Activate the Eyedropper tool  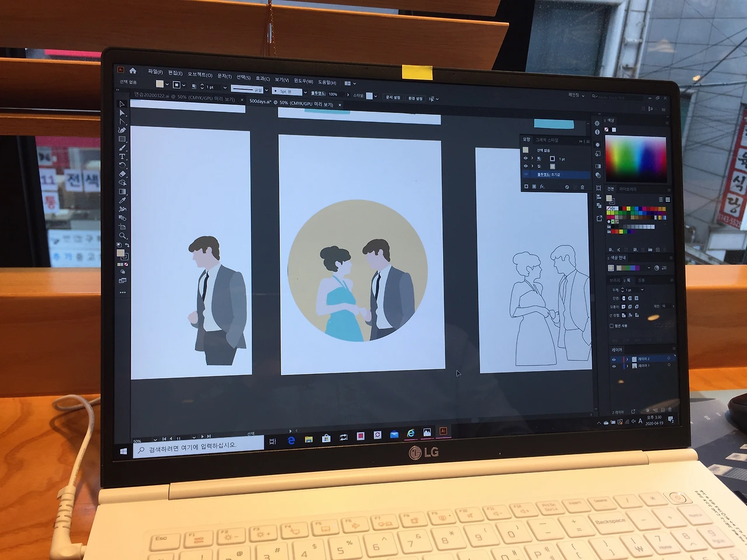tap(123, 200)
